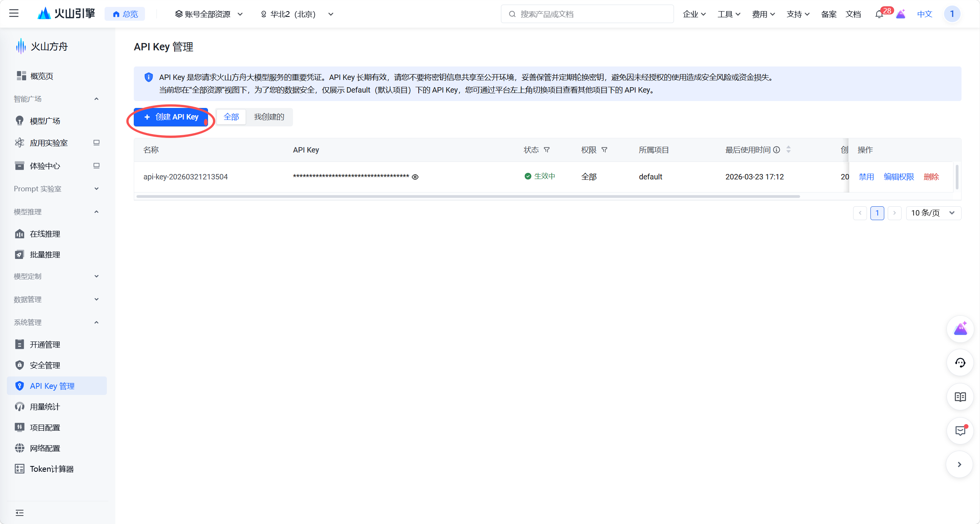
Task: Focus the 搜索产品或文档 search field
Action: click(587, 14)
